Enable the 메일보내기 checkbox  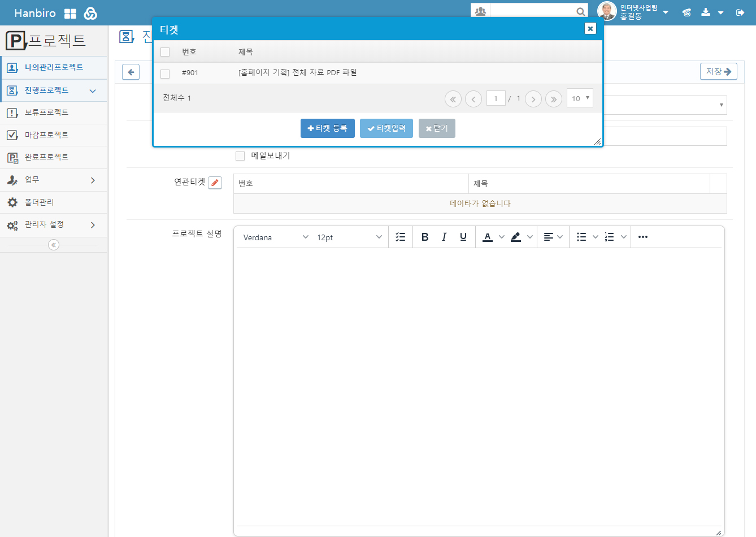[240, 156]
